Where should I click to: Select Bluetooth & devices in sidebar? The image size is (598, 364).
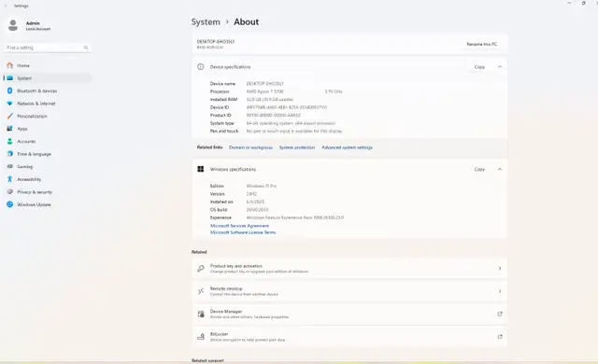tap(48, 91)
